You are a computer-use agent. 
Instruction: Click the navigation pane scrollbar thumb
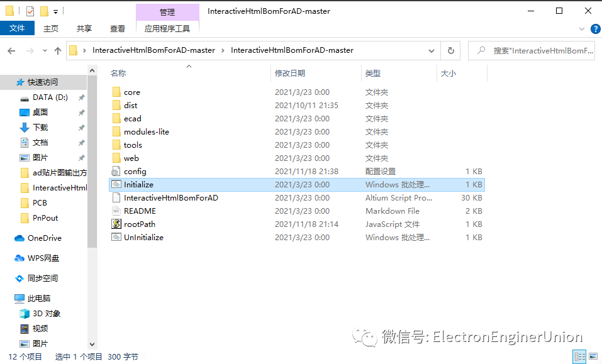coord(92,162)
